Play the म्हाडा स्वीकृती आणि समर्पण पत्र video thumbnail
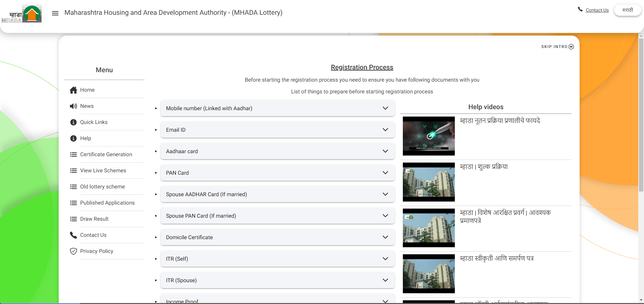This screenshot has width=644, height=304. click(429, 274)
